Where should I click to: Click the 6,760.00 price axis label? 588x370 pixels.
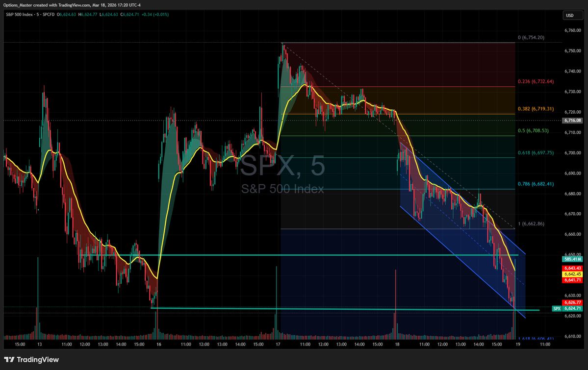(573, 30)
